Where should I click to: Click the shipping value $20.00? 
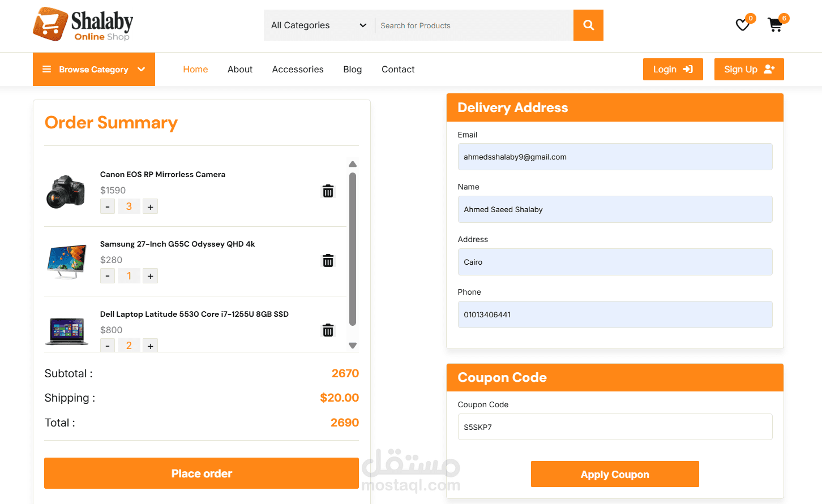[x=339, y=398]
